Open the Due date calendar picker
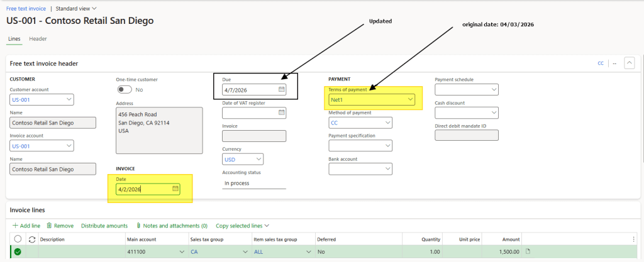Screen dimensions: 644x262 point(282,90)
